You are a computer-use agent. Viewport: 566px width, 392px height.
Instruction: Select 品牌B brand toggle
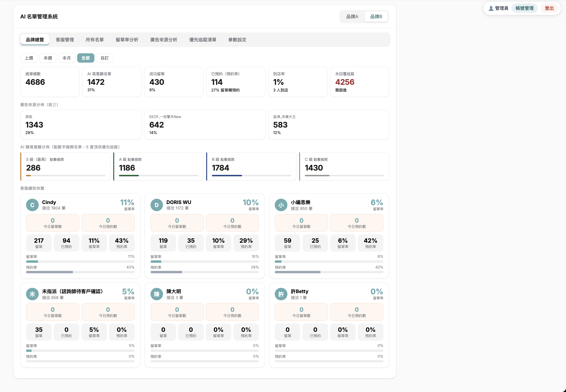point(376,16)
